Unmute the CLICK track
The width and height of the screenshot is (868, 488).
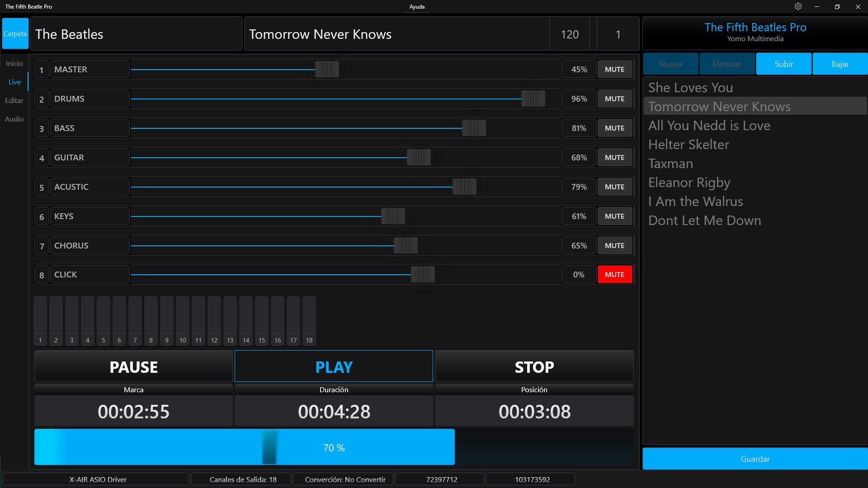tap(614, 275)
